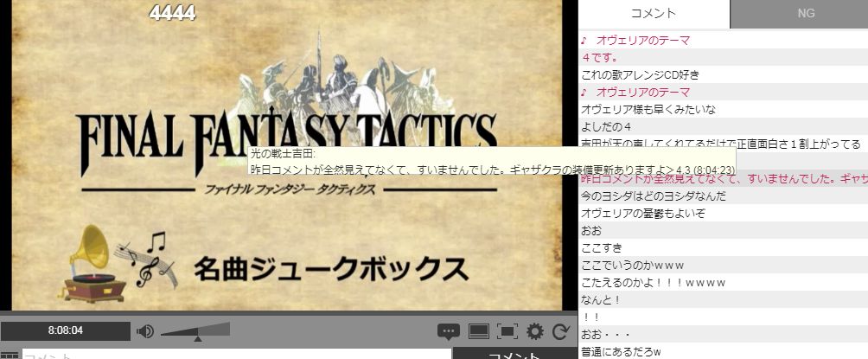This screenshot has width=868, height=359.
Task: Click the comment text input field
Action: [x=236, y=355]
